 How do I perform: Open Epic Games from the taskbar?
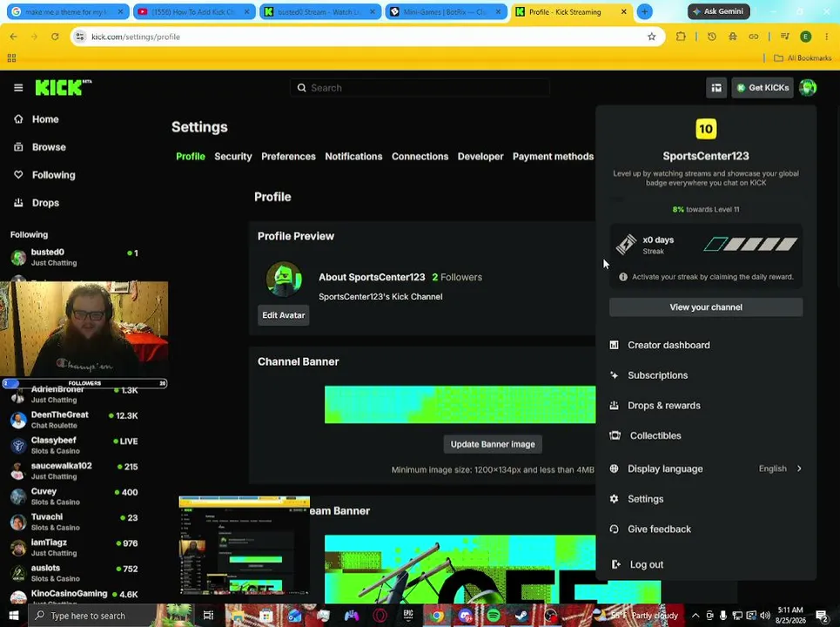408,616
